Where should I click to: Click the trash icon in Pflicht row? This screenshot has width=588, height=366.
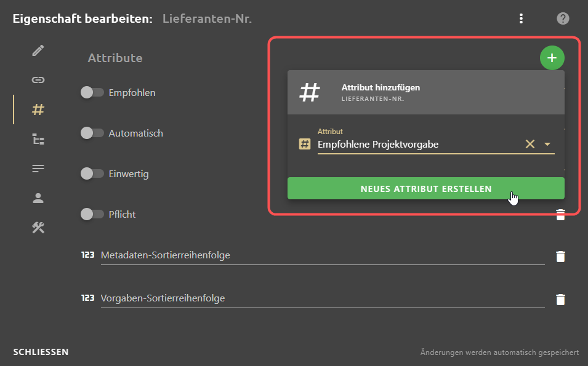560,215
